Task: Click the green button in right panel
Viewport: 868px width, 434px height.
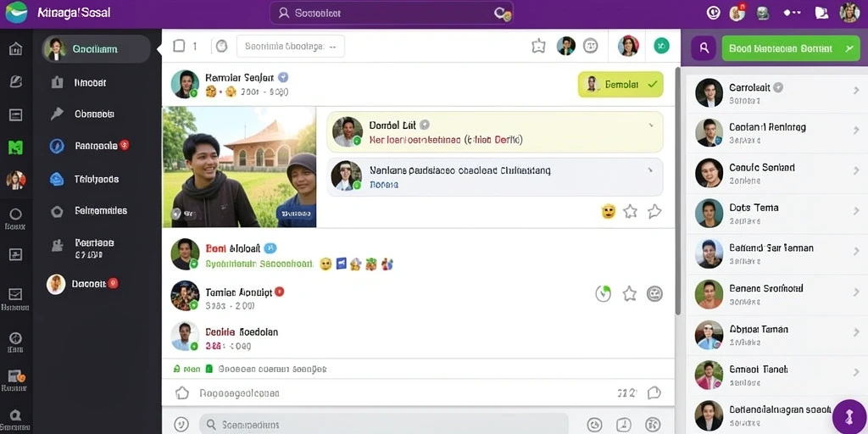Action: [791, 48]
